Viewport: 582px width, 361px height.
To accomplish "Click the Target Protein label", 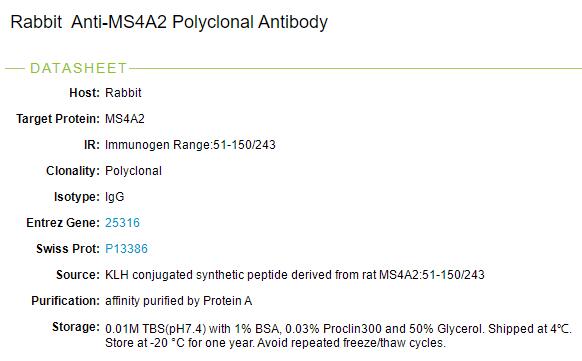I will point(58,119).
